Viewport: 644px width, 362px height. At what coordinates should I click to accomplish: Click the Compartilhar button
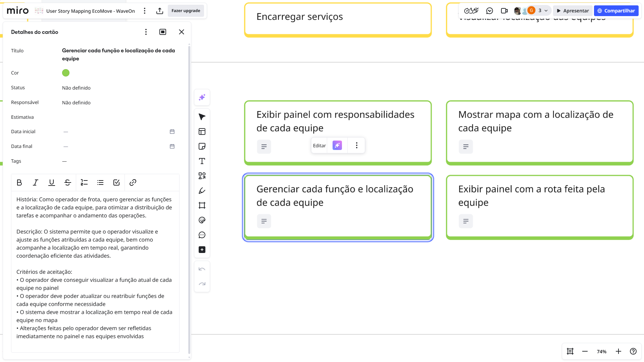click(616, 11)
